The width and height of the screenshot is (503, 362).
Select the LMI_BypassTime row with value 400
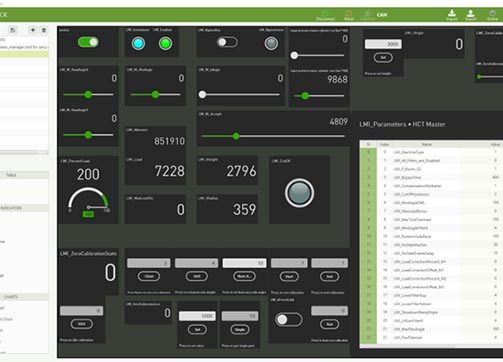(x=432, y=177)
